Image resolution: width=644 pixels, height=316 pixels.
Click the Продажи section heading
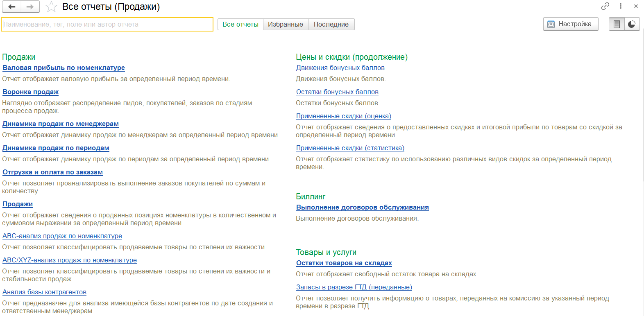19,57
